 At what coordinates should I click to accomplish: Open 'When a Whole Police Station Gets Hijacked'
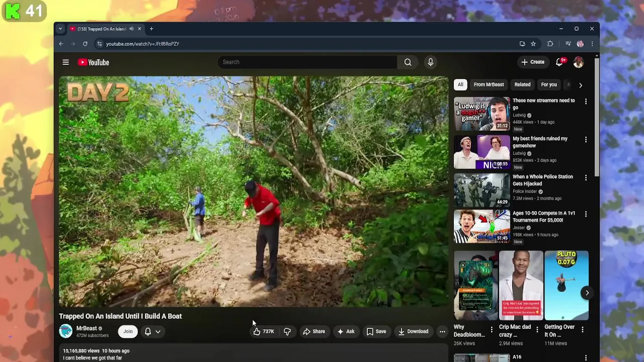click(542, 180)
